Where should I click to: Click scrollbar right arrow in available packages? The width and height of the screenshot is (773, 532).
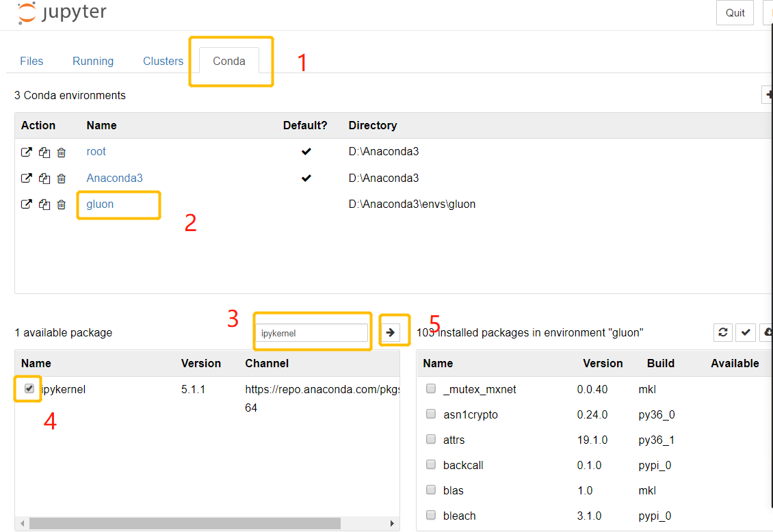(x=392, y=523)
